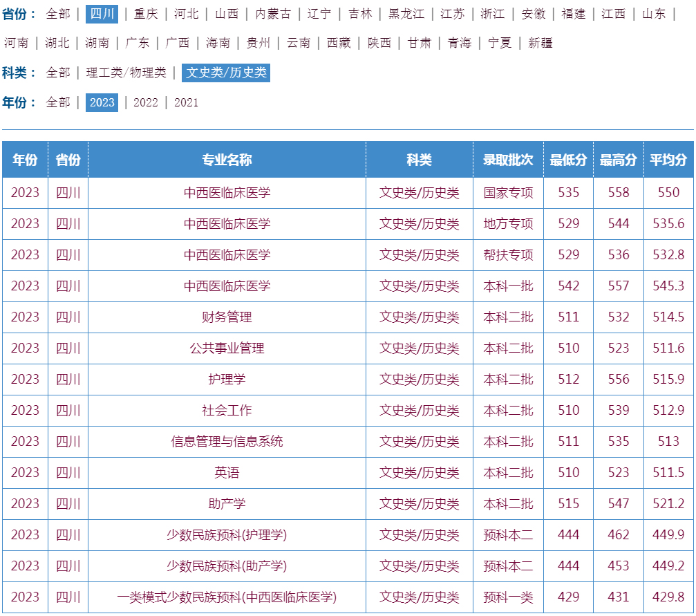Click highest score 558
This screenshot has height=616, width=696.
tap(619, 193)
